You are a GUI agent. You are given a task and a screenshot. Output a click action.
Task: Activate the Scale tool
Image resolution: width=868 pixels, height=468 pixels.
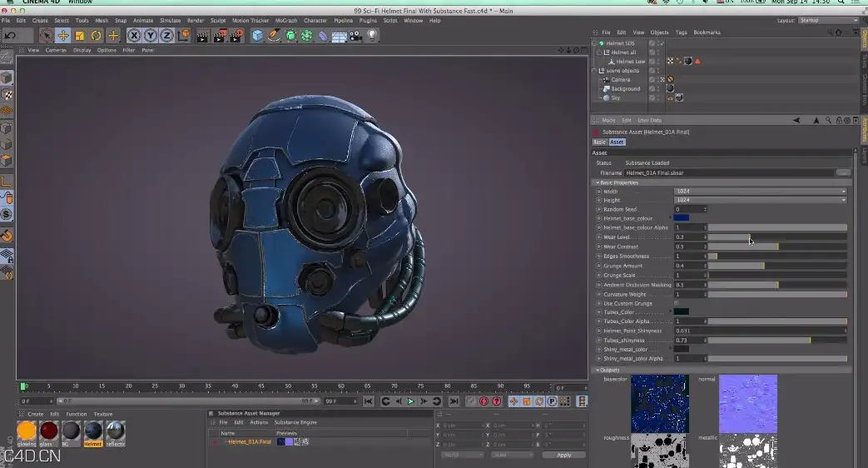(80, 36)
